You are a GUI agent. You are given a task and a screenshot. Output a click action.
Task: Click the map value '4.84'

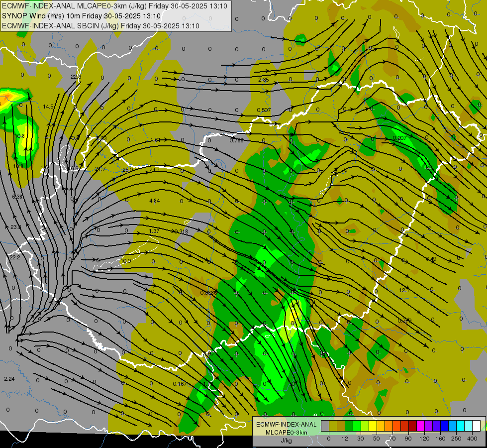coord(154,201)
